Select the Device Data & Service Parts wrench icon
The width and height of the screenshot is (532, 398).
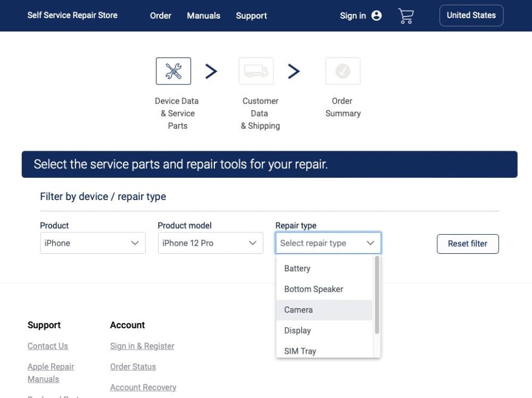pyautogui.click(x=173, y=71)
